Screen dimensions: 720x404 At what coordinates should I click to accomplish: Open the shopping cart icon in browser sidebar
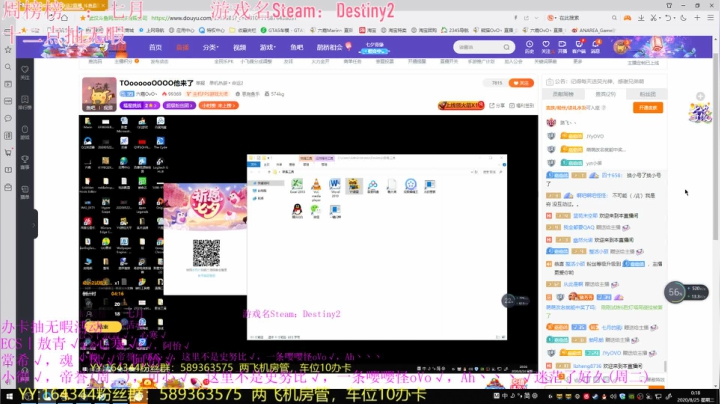click(8, 152)
